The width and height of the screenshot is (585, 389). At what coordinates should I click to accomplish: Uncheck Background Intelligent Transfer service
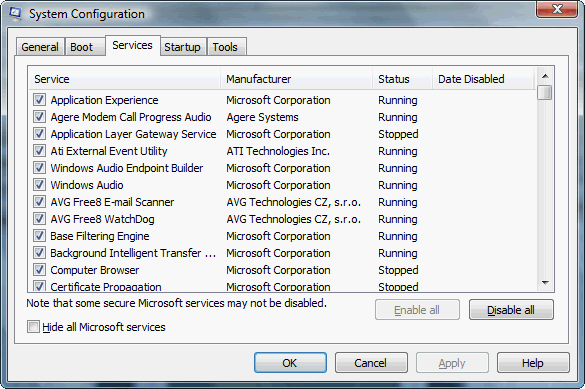pos(39,252)
